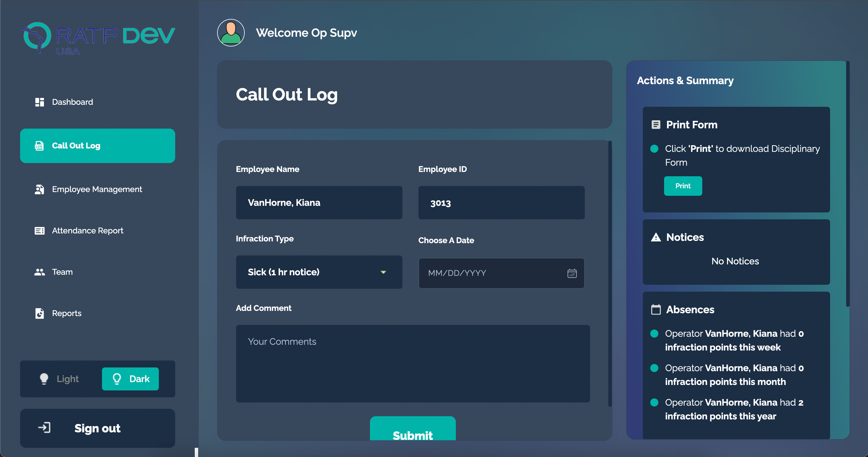The image size is (868, 457).
Task: Click the Welcome Op Supv text
Action: tap(306, 33)
